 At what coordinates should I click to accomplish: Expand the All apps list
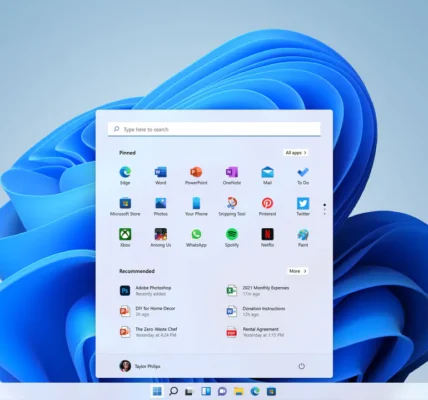coord(296,153)
